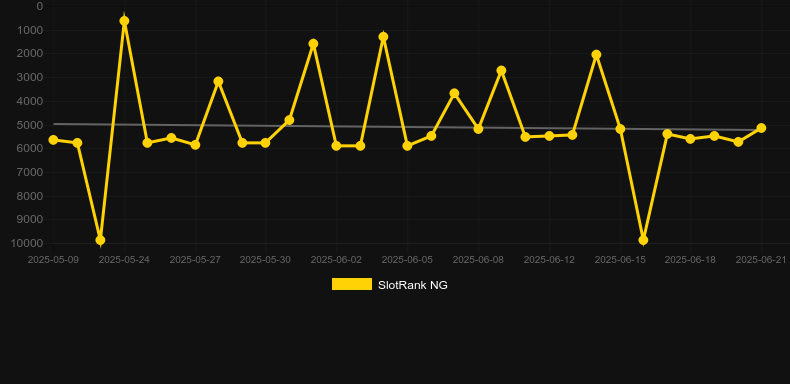
Task: Select the peak point just before 2025-06-05
Action: (x=383, y=37)
